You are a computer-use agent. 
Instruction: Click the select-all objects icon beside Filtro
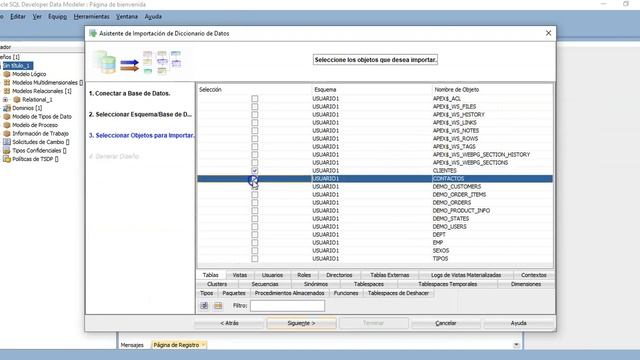(x=204, y=306)
